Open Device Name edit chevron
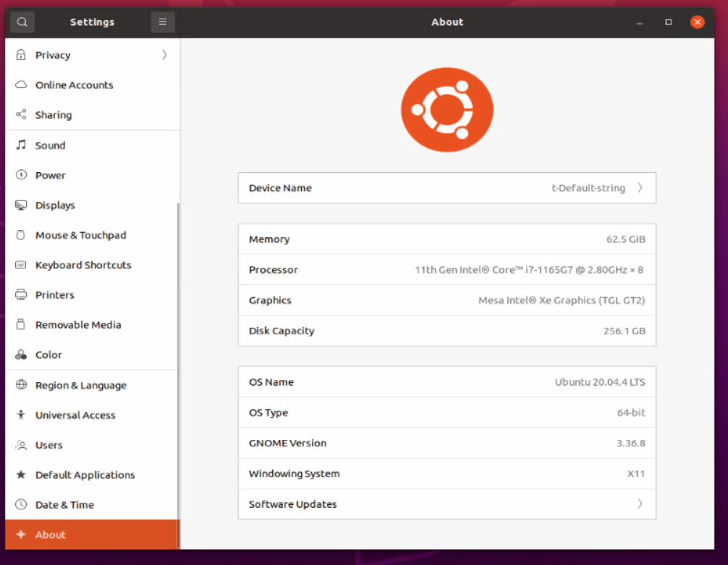The width and height of the screenshot is (728, 565). point(640,187)
